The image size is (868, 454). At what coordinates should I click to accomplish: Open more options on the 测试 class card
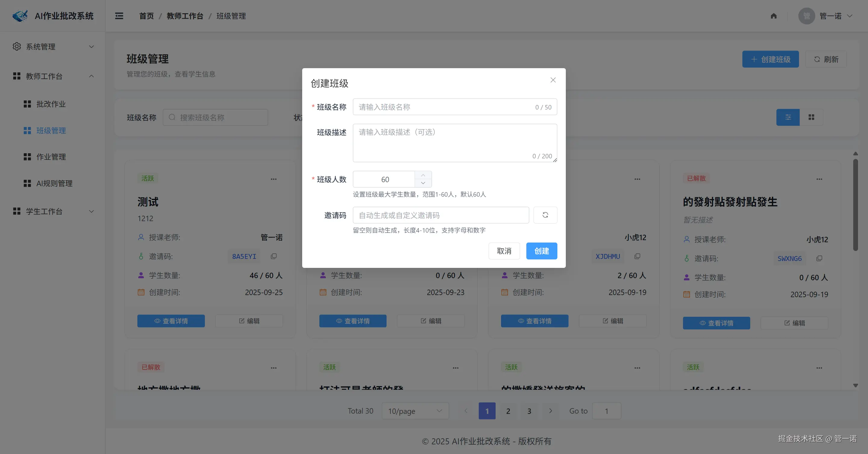pos(274,179)
